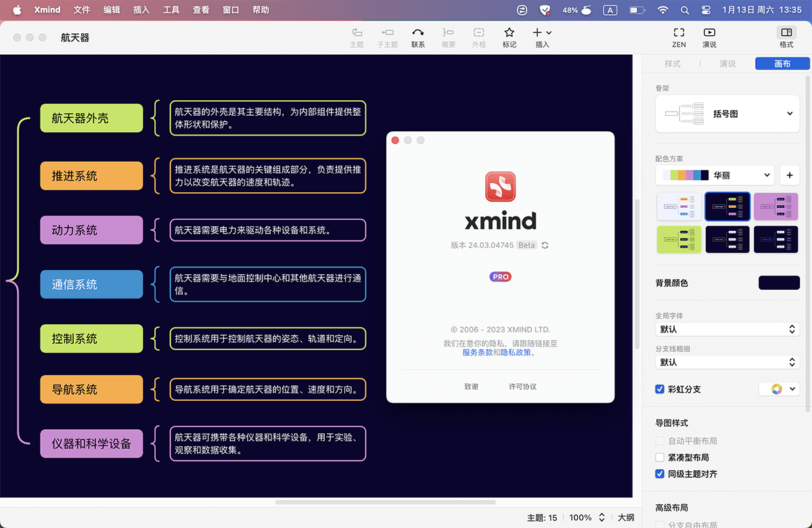
Task: Click the refresh icon next to Beta
Action: (545, 245)
